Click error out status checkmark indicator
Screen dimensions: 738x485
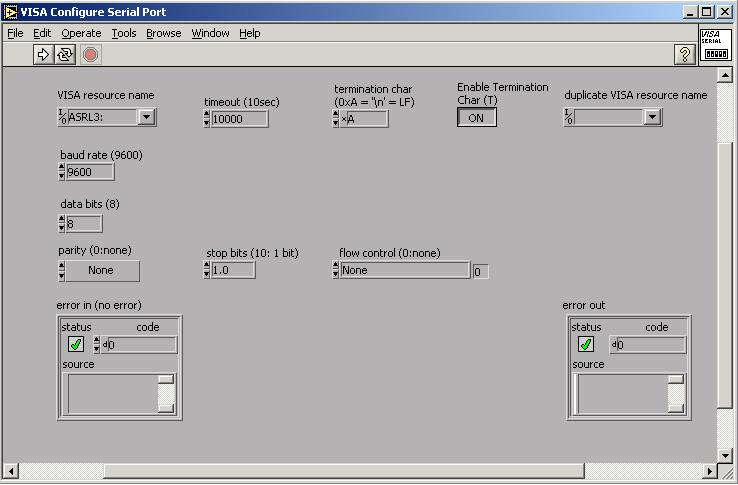point(586,344)
